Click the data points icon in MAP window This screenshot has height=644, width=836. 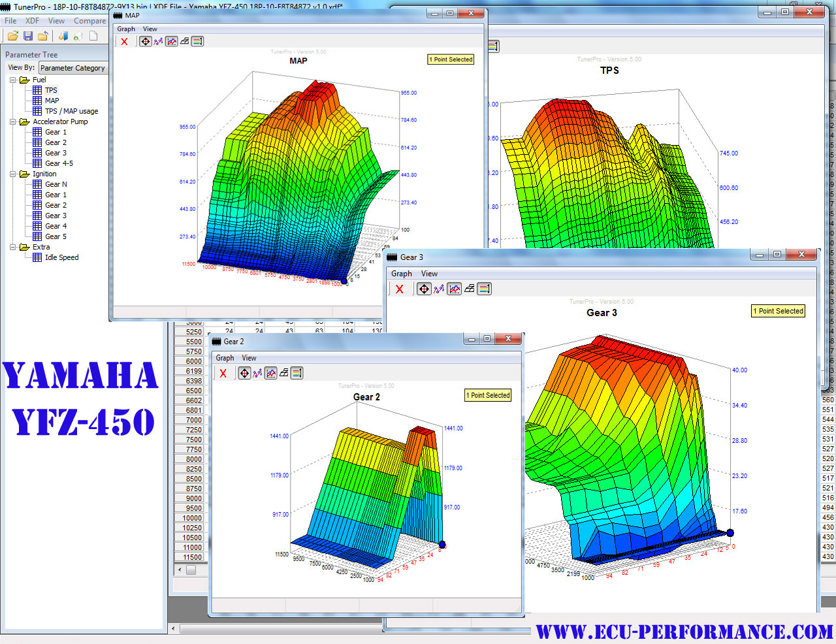(159, 41)
